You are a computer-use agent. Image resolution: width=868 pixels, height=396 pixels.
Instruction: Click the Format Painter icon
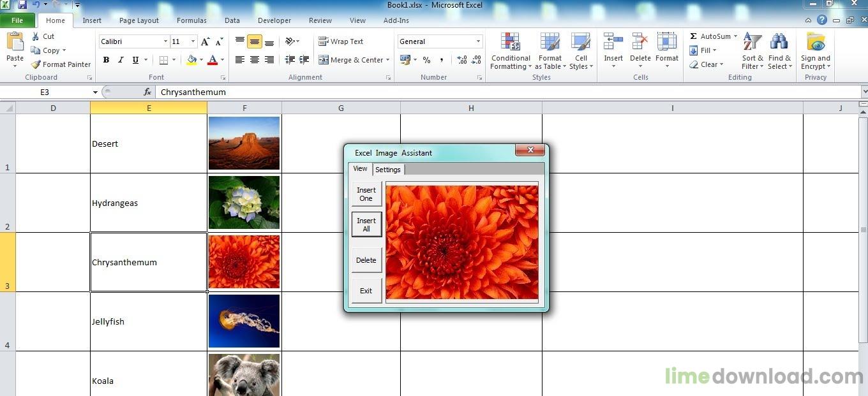pos(36,64)
